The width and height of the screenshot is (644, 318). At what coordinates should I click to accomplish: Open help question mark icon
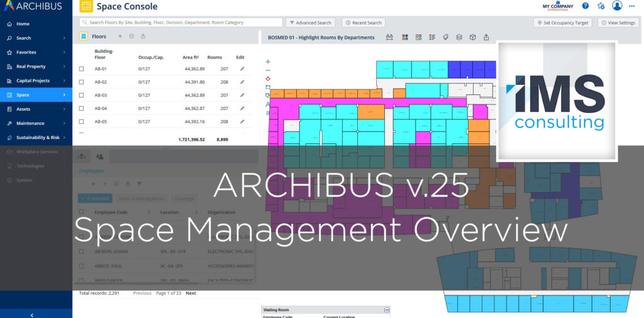point(586,6)
